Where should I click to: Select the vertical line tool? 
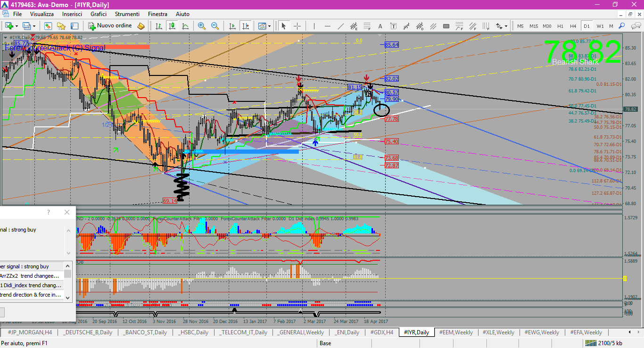tap(314, 26)
